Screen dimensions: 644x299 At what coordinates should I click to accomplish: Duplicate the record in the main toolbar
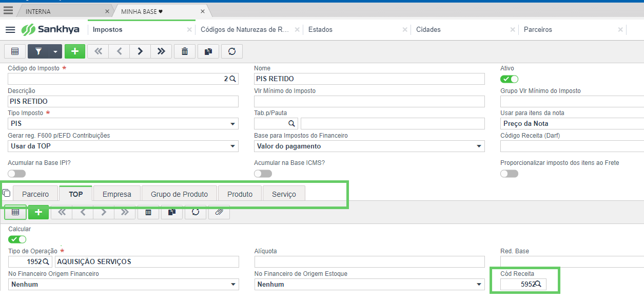click(208, 51)
